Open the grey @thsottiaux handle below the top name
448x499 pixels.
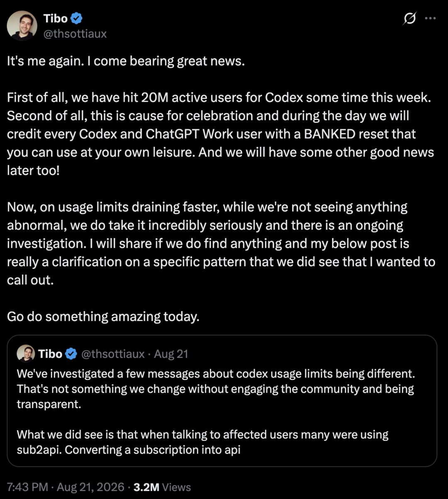(x=75, y=34)
